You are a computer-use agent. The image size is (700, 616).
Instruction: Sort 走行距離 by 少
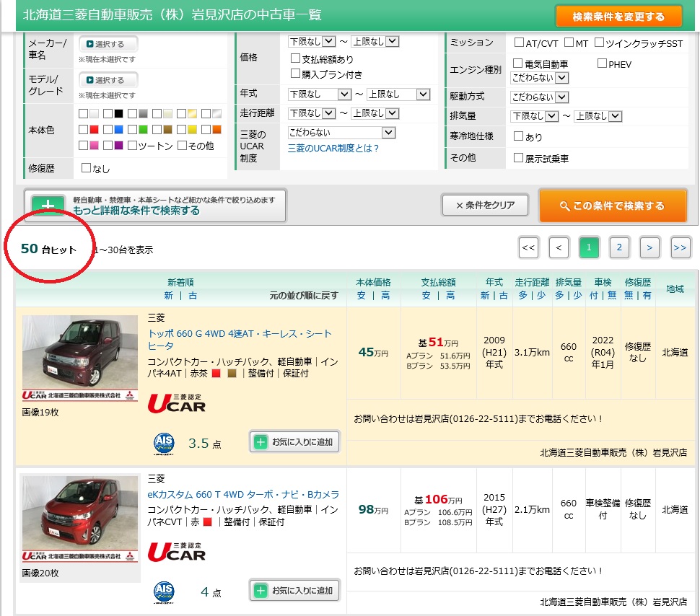coord(541,296)
